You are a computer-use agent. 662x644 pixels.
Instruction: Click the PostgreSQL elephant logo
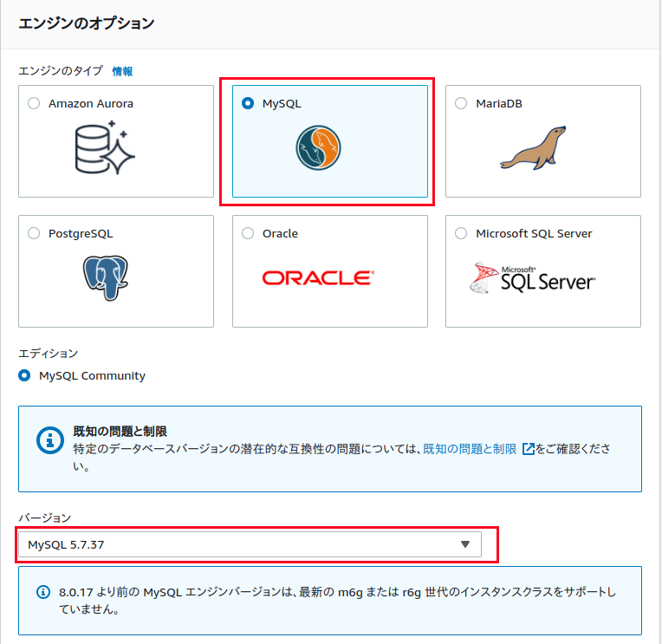(106, 277)
